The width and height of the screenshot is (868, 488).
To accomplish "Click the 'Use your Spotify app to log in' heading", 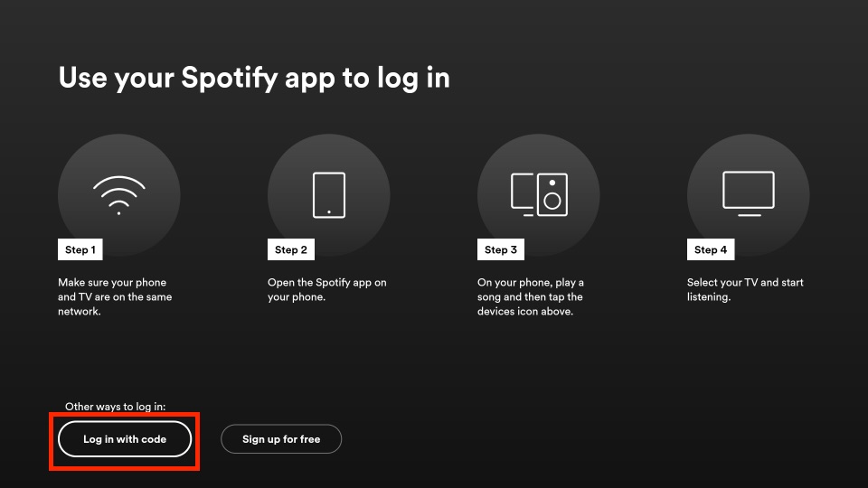I will pyautogui.click(x=254, y=78).
